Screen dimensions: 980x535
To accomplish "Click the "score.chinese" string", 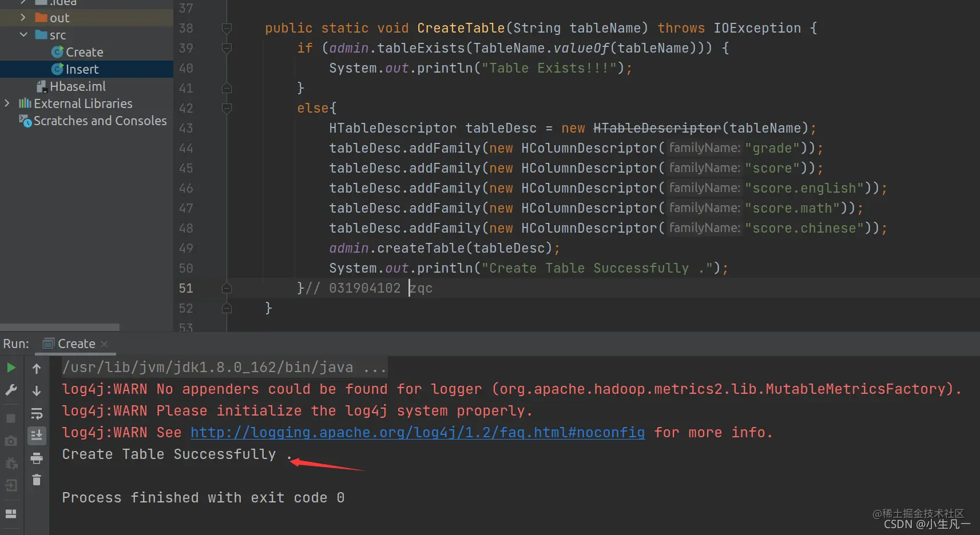I will pyautogui.click(x=804, y=228).
